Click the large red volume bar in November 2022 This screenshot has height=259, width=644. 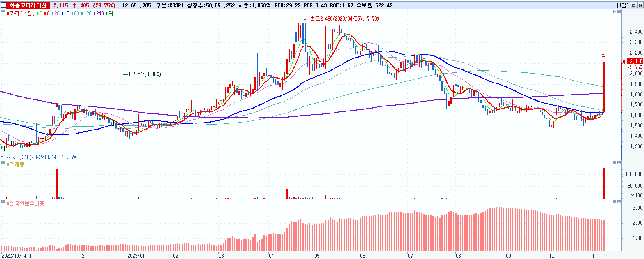pos(57,183)
